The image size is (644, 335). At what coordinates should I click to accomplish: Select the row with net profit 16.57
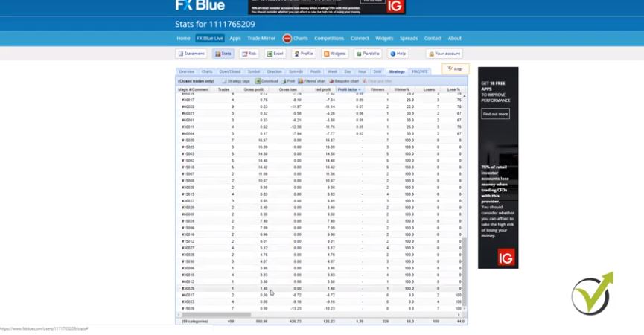[x=320, y=141]
